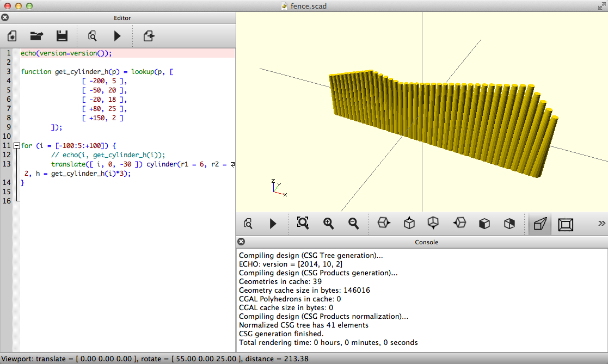Click Preview icon in the Editor toolbar
The width and height of the screenshot is (608, 364).
tap(93, 36)
